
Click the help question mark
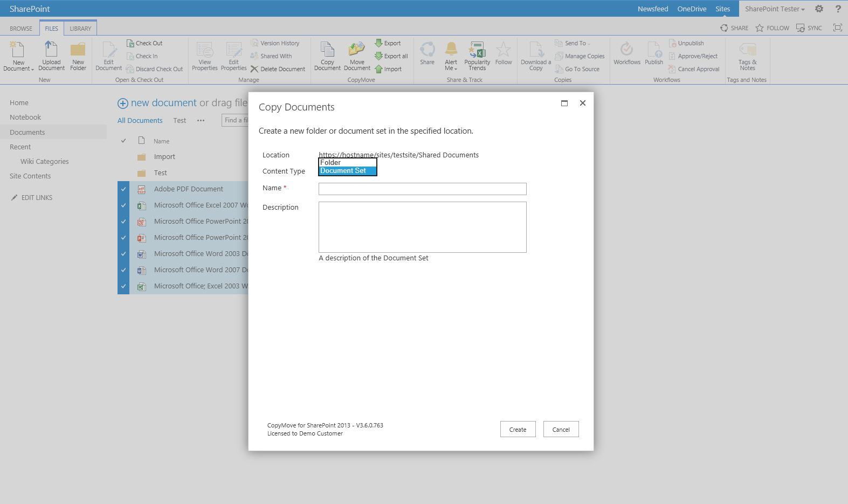[838, 9]
